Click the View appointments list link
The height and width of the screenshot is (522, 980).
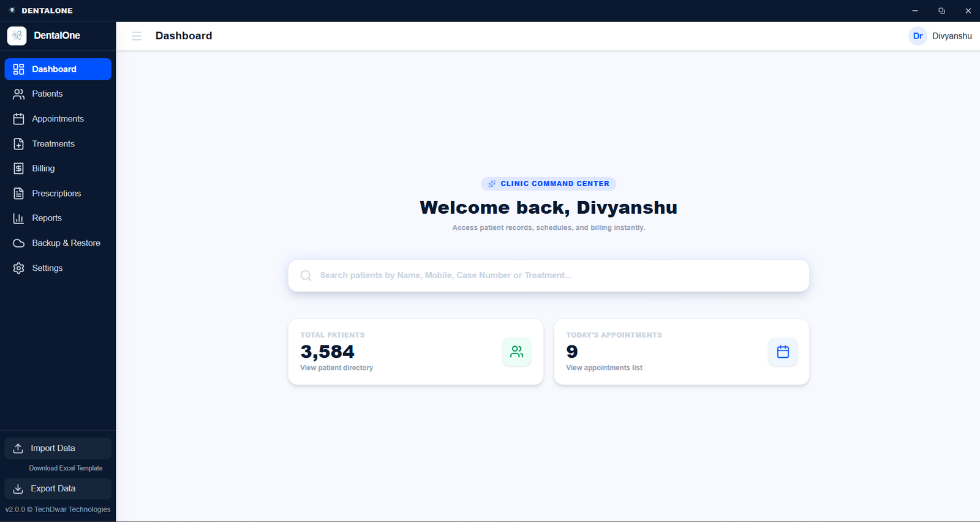click(604, 368)
